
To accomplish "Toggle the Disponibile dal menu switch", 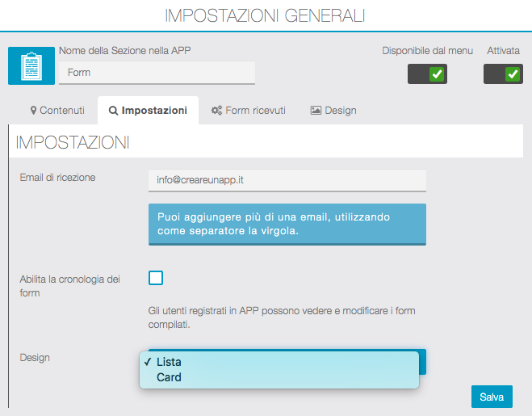I will (x=427, y=74).
